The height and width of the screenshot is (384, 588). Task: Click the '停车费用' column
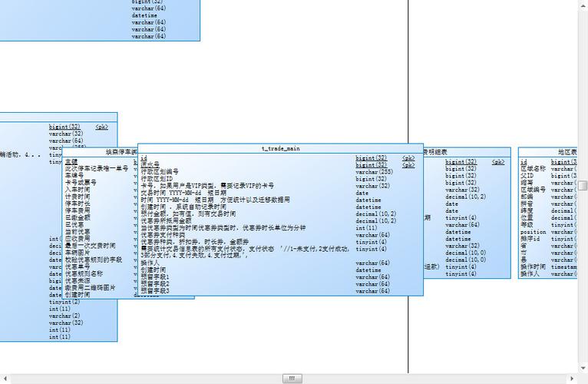78,210
